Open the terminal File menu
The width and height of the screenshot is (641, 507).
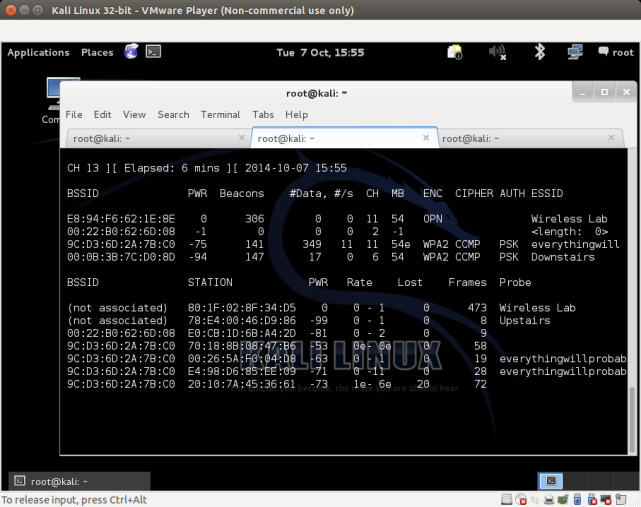point(74,114)
